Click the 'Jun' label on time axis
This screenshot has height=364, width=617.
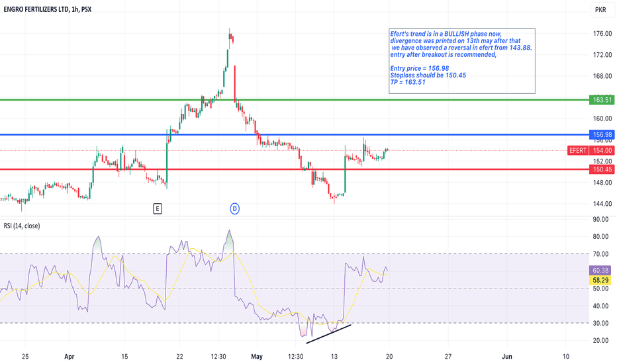(x=507, y=357)
